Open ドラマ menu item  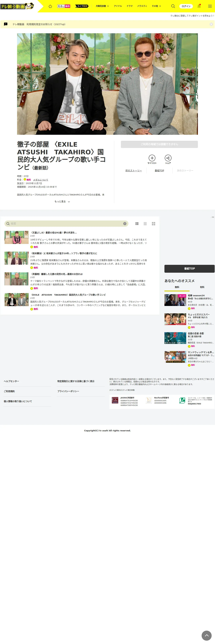(x=129, y=6)
